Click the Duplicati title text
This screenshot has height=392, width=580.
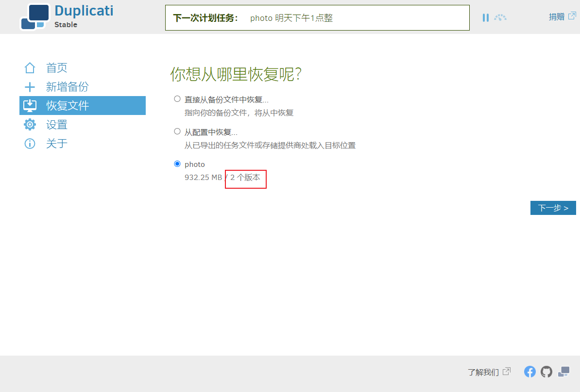[84, 11]
